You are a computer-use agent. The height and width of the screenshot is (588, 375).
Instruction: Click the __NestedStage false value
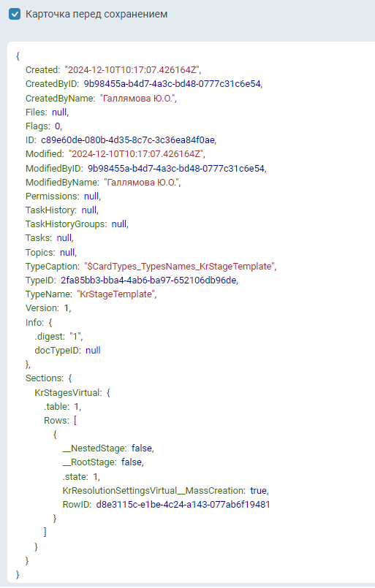click(142, 448)
